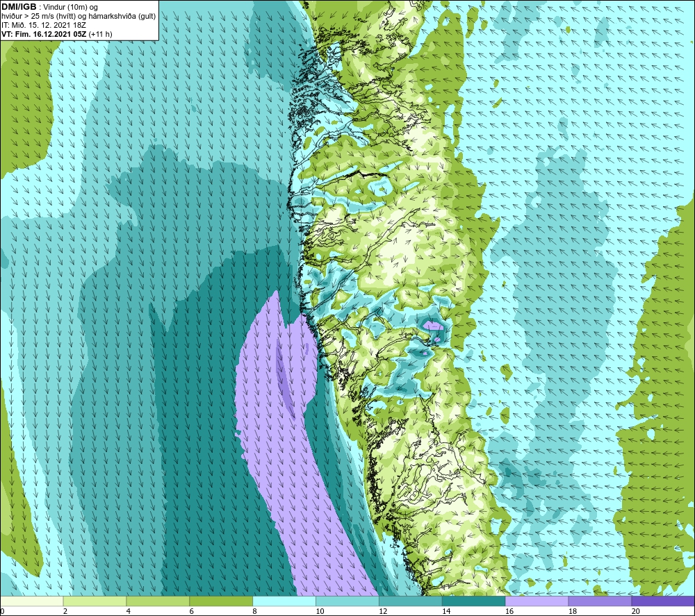The width and height of the screenshot is (695, 616).
Task: Click the legend value '16'
Action: click(509, 612)
